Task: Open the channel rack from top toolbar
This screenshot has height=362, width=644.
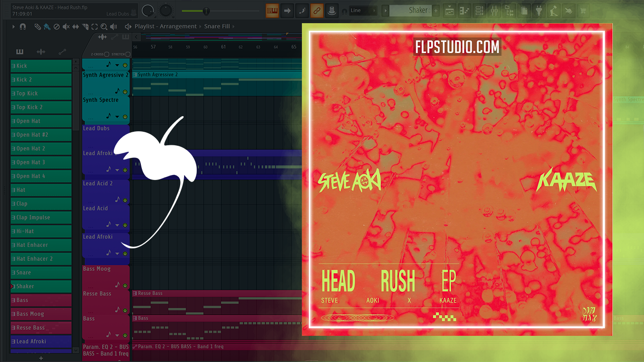Action: (479, 10)
